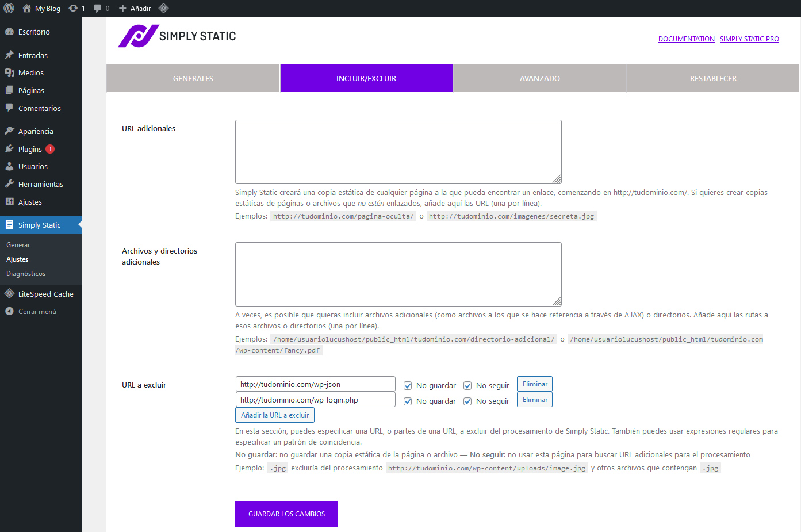
Task: Remove the wp-json exclusion with Eliminar
Action: [x=535, y=384]
